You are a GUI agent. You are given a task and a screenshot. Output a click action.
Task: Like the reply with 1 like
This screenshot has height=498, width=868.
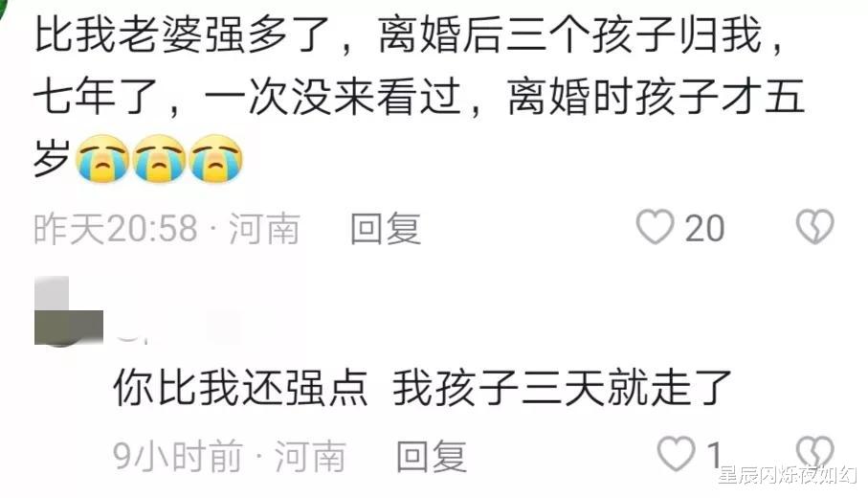[x=677, y=454]
